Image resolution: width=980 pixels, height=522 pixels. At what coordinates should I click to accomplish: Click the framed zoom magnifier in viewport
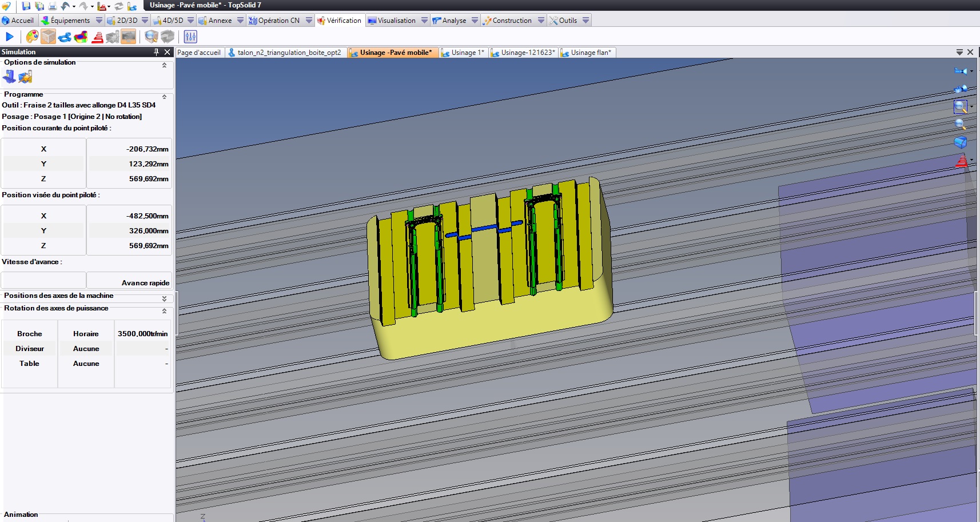[960, 107]
